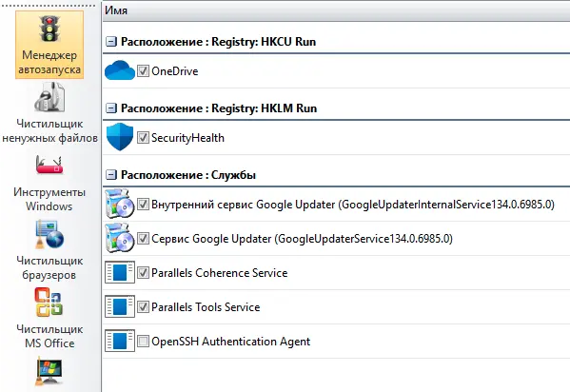This screenshot has width=570, height=392.
Task: Open the MS Office Cleaner icon
Action: pos(49,302)
